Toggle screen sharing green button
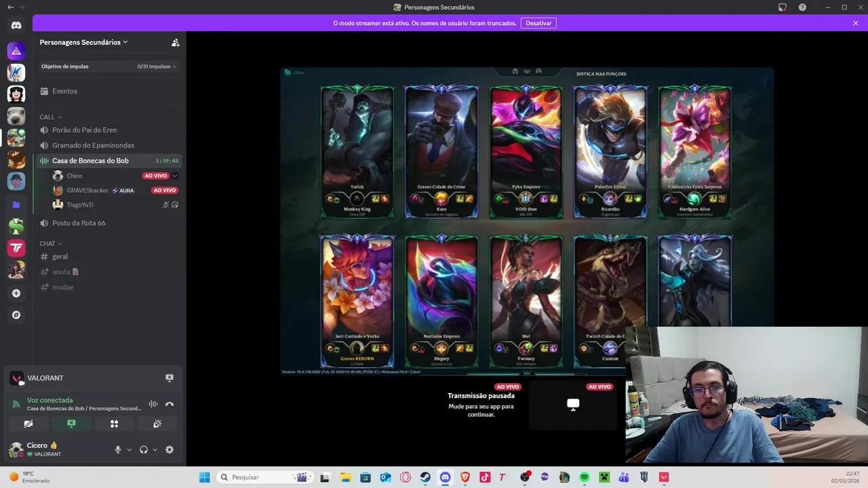The height and width of the screenshot is (488, 868). pyautogui.click(x=71, y=424)
